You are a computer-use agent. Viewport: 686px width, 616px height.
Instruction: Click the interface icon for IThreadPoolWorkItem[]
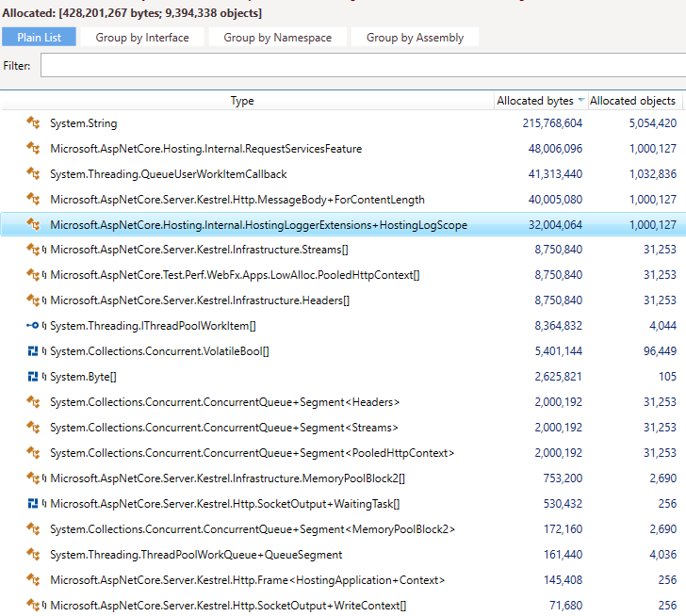point(33,325)
